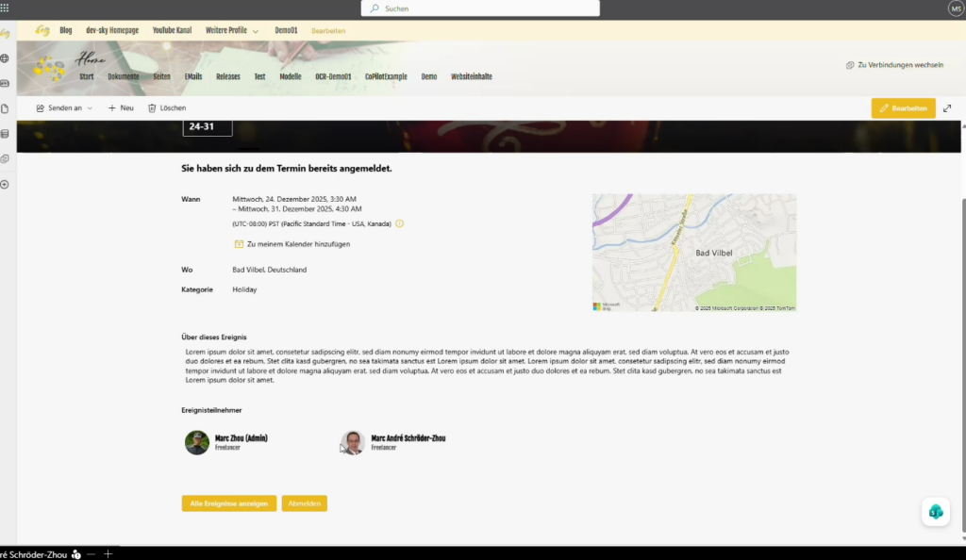Click Neu in the command bar
This screenshot has height=560, width=966.
coord(121,107)
